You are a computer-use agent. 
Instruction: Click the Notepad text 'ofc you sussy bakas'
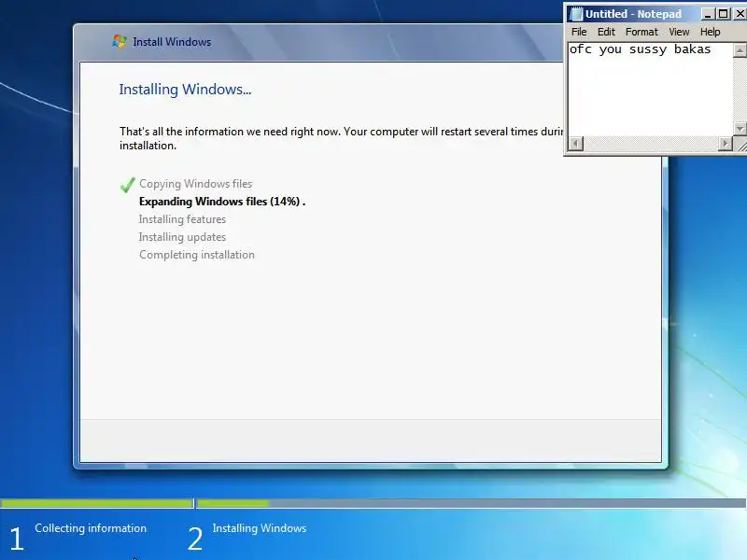[x=640, y=49]
